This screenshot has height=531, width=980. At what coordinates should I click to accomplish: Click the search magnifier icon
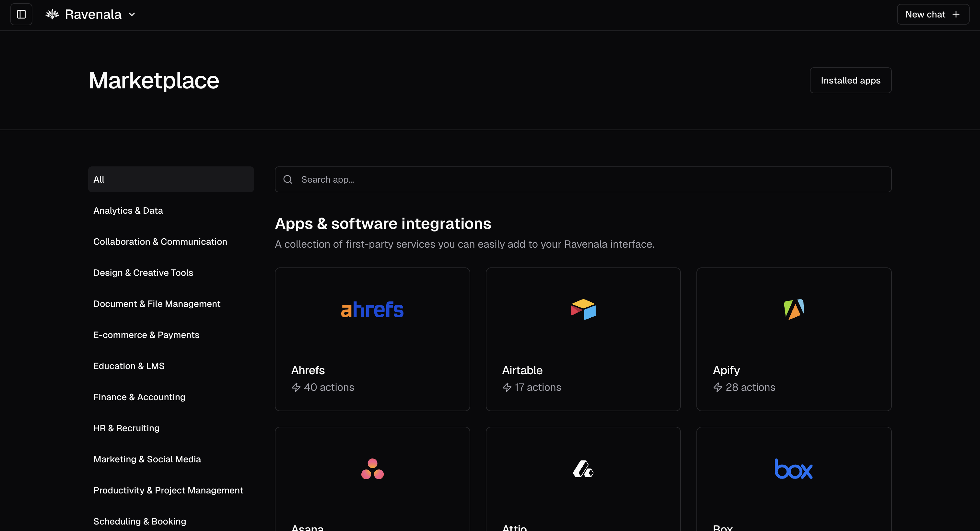tap(288, 179)
